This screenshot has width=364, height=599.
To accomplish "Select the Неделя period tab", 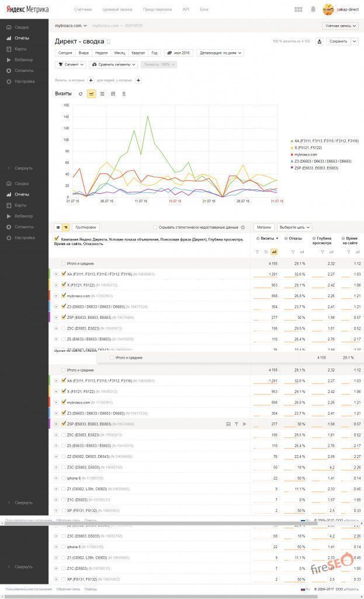I will 101,53.
